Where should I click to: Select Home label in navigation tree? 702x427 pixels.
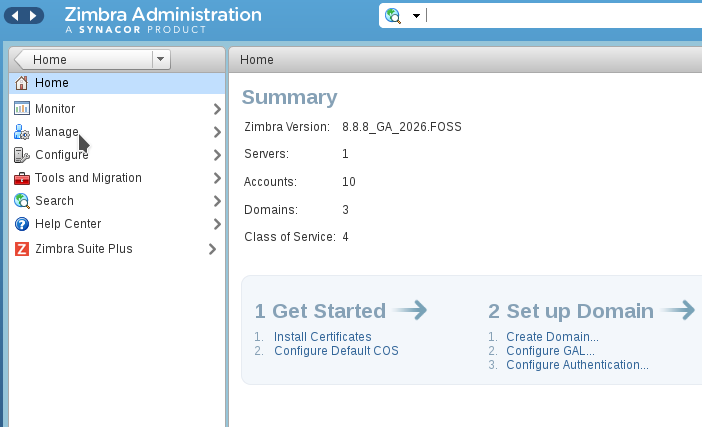click(x=52, y=83)
